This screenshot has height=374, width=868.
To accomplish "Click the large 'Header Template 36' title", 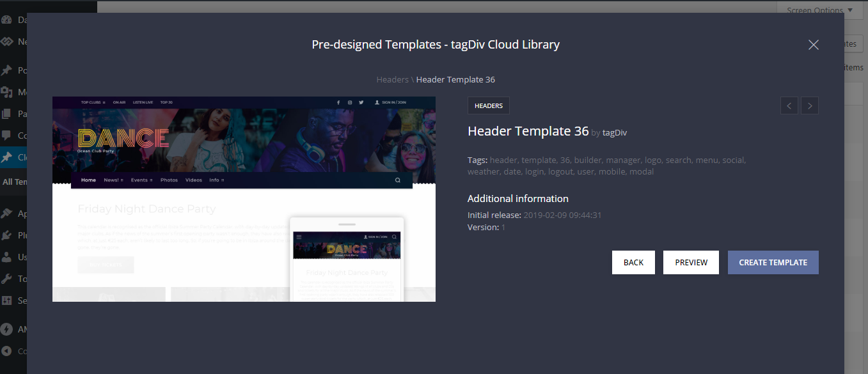I will pos(528,131).
